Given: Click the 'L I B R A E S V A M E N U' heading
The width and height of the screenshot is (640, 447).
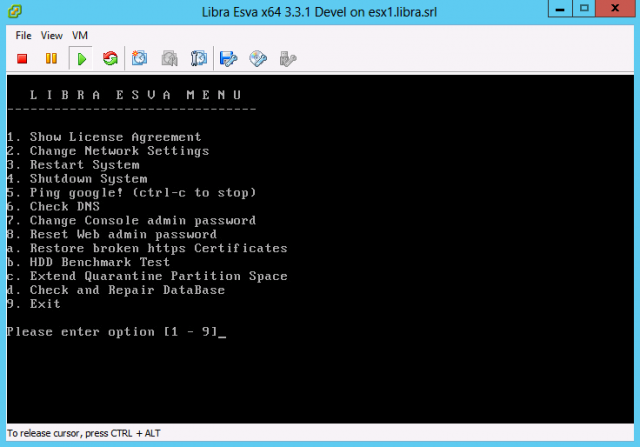Looking at the screenshot, I should coord(136,95).
